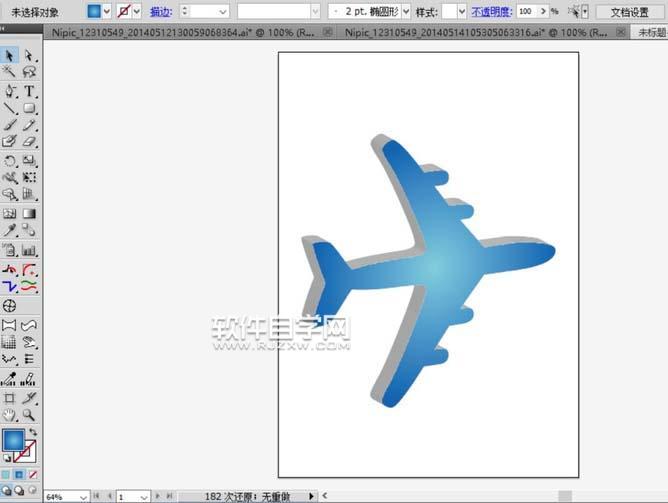Screen dimensions: 668x503
Task: Open the stroke color dropdown arrow
Action: pyautogui.click(x=137, y=11)
